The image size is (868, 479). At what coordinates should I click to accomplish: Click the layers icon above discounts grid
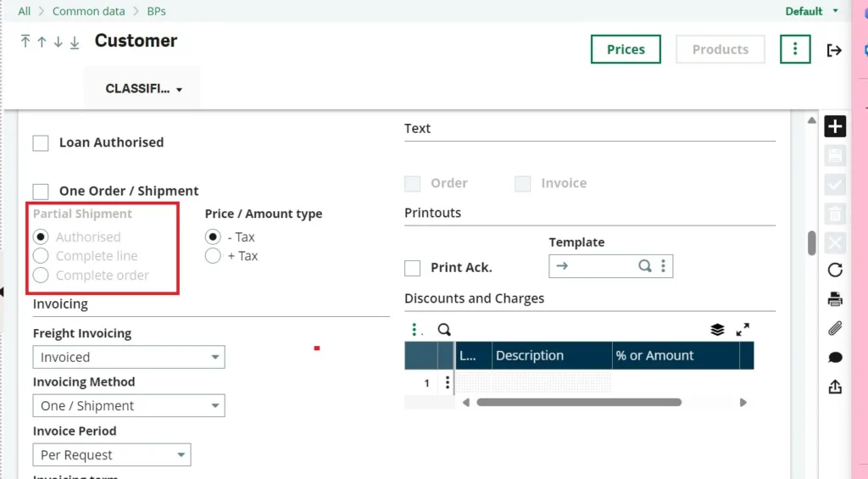pyautogui.click(x=717, y=330)
